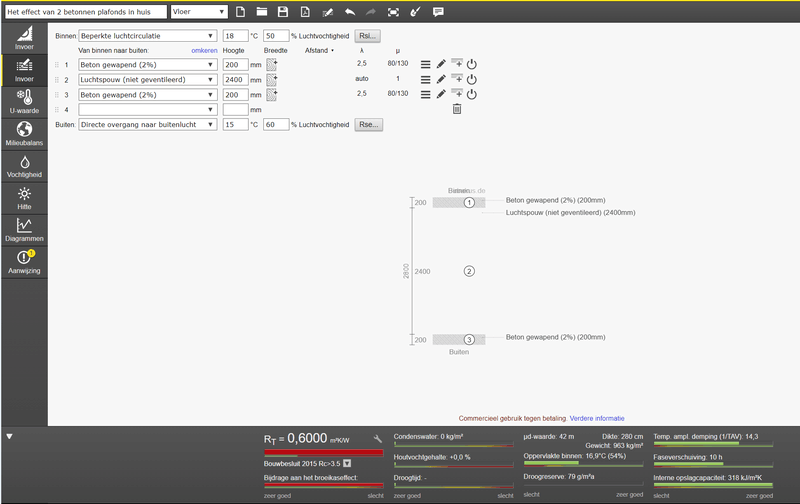Open the layer 1 hamburger menu icon
The height and width of the screenshot is (504, 800).
pos(426,64)
